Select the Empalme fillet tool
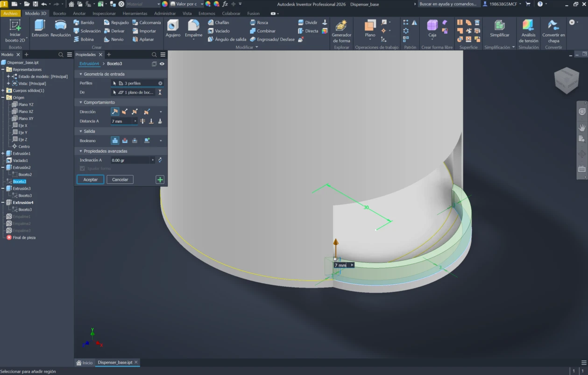 193,28
